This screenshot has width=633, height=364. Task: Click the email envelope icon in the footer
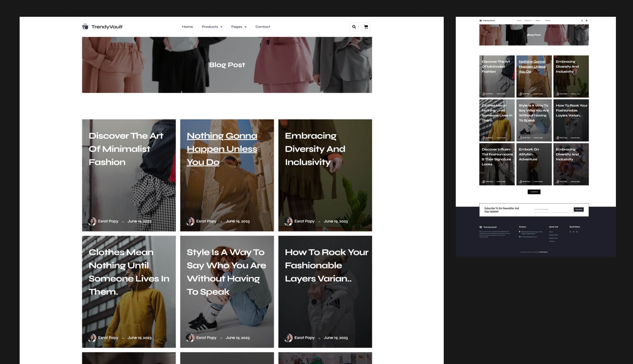point(519,236)
